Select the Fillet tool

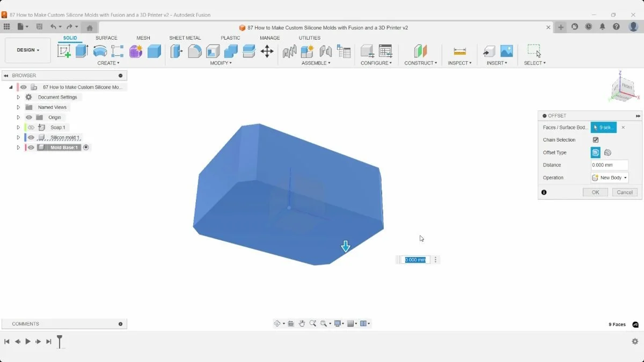(195, 51)
